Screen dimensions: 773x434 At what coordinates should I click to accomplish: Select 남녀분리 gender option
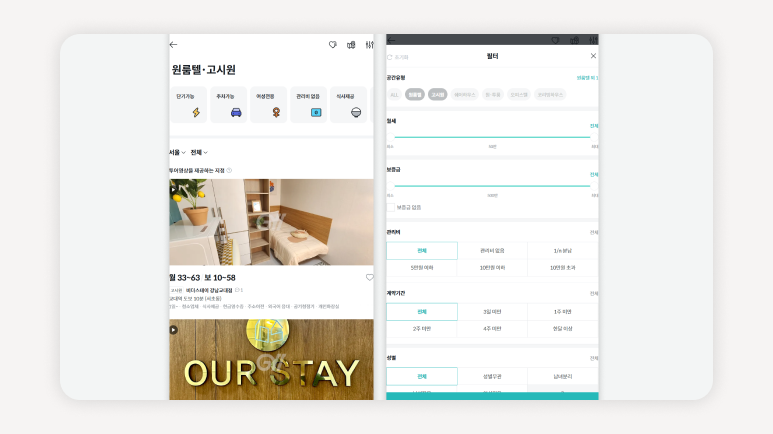562,376
